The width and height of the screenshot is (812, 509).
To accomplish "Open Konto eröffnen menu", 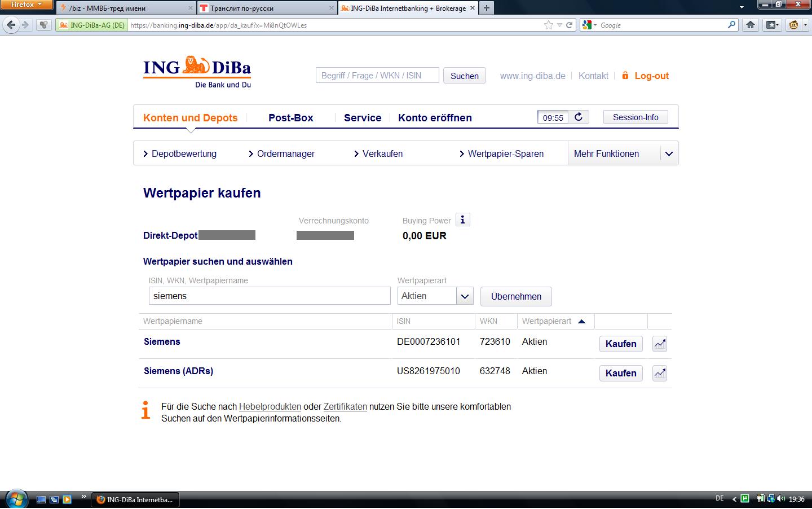I will click(435, 117).
